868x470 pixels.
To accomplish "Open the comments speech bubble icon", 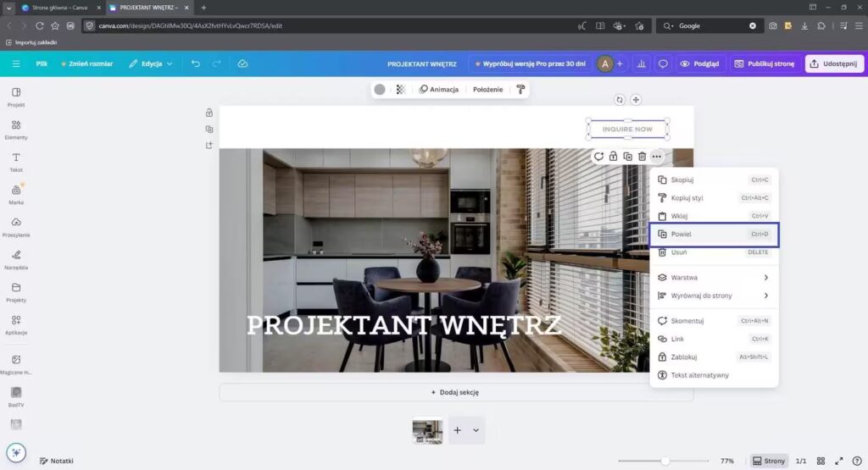I will click(663, 64).
